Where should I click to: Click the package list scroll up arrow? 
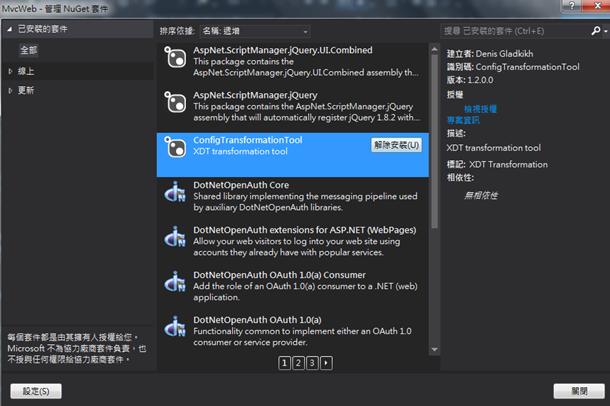coord(435,49)
